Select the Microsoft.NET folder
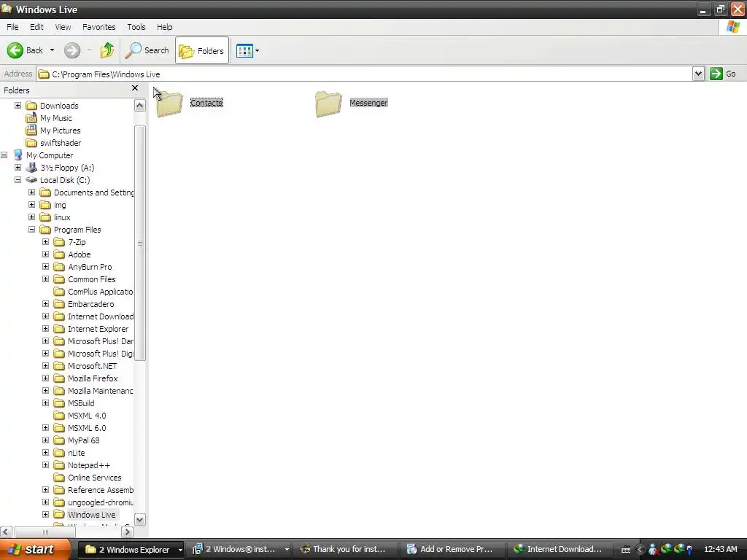The width and height of the screenshot is (747, 560). click(x=92, y=366)
